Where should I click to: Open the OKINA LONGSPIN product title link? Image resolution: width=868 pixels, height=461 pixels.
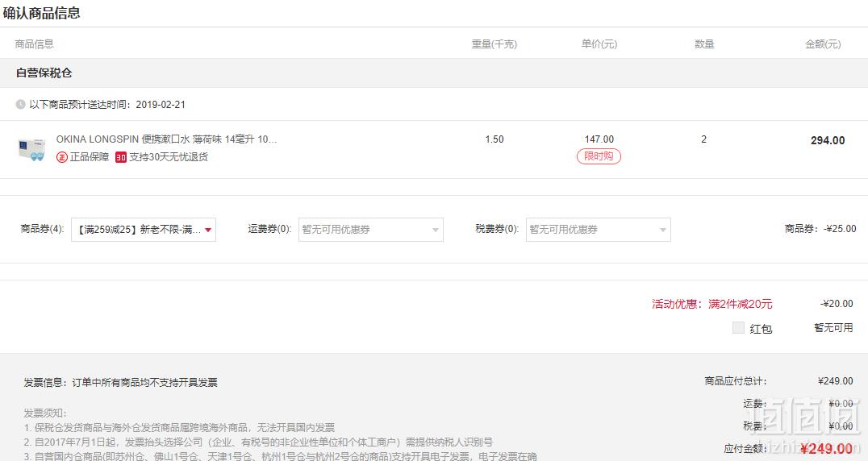[x=166, y=139]
